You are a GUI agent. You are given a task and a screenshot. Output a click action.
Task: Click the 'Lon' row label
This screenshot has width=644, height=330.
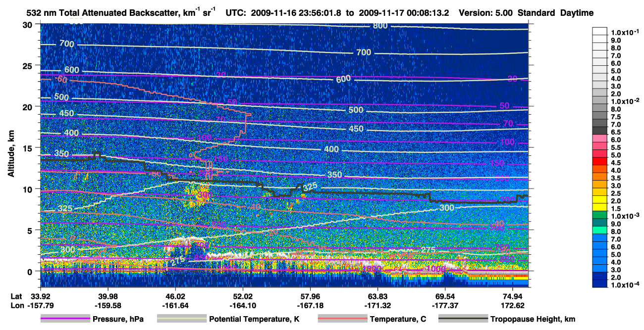tap(17, 305)
